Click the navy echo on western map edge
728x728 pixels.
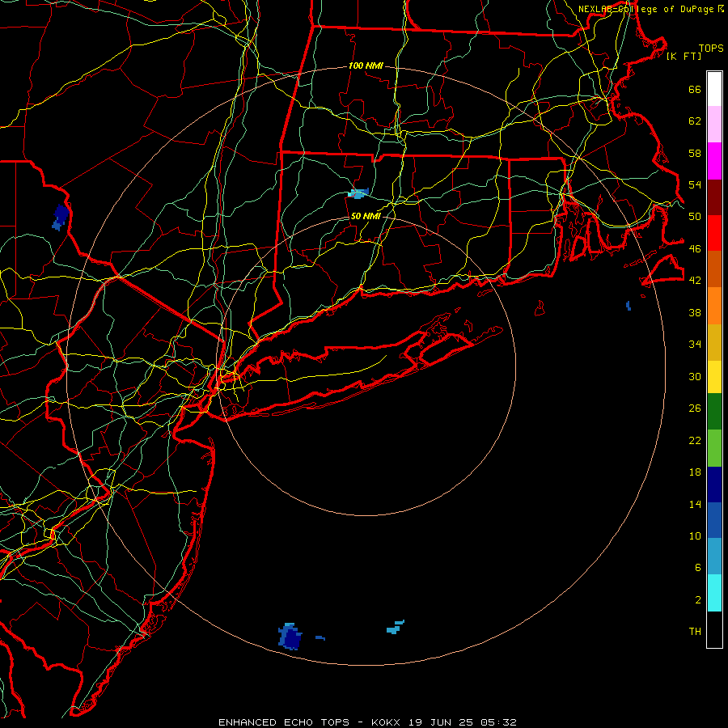tap(61, 218)
